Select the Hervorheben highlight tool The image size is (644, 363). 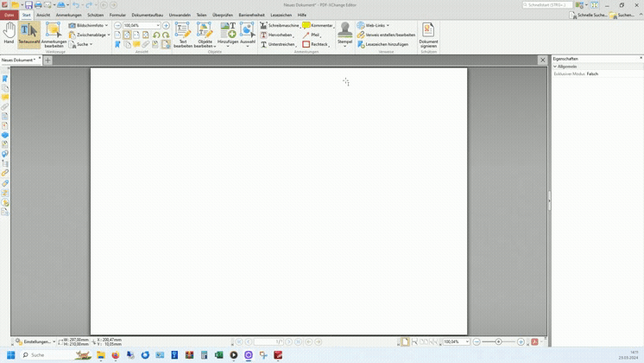tap(278, 35)
